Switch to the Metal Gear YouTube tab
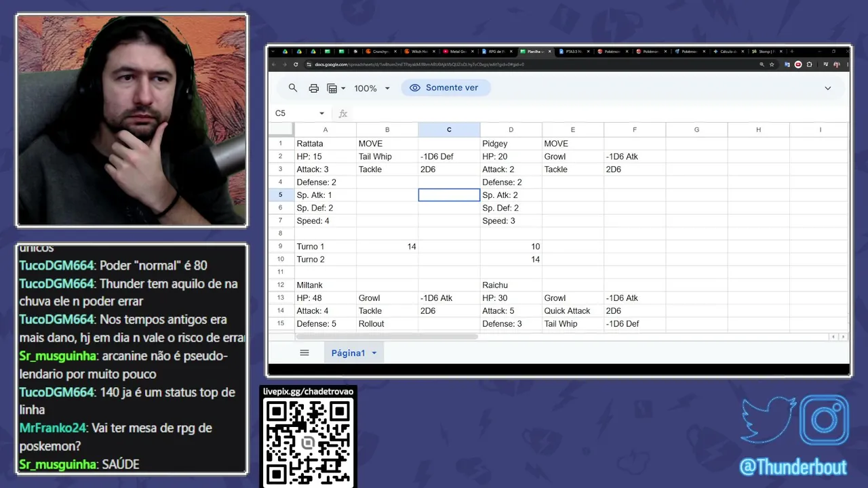Viewport: 868px width, 488px height. click(x=458, y=52)
